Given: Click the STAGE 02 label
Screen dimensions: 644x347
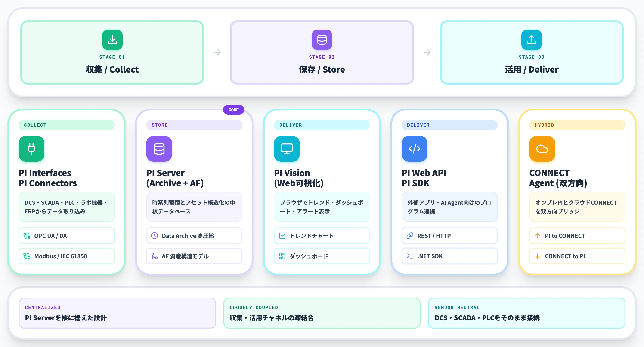Looking at the screenshot, I should click(x=322, y=57).
